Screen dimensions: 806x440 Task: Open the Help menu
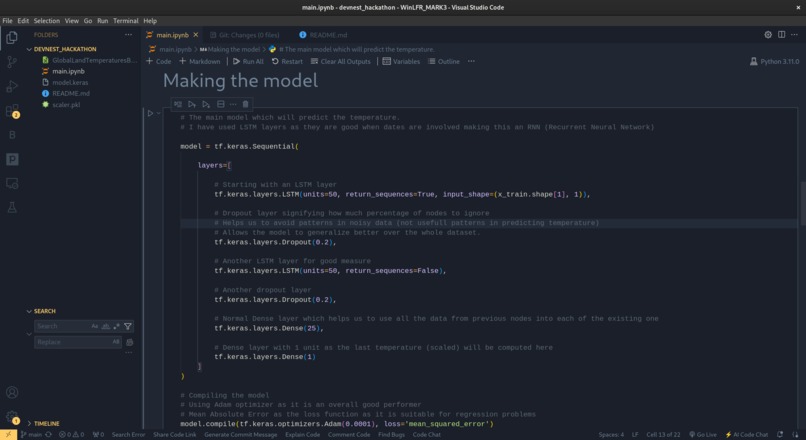pos(150,21)
